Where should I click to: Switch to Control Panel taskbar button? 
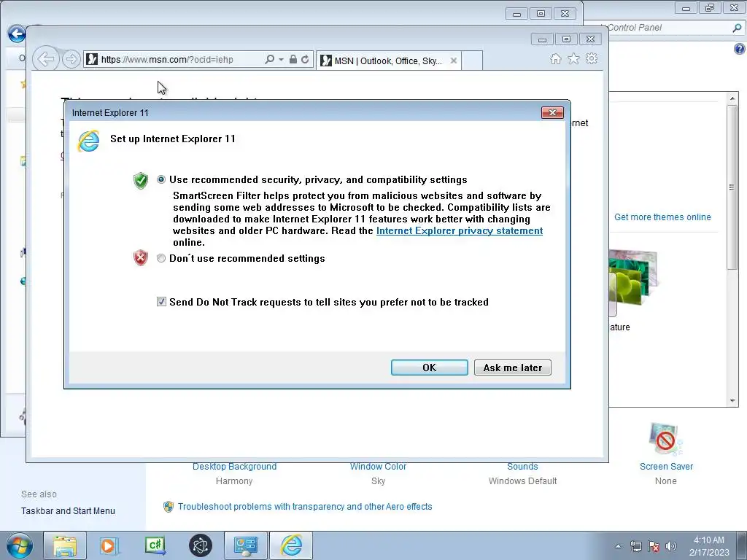tap(246, 545)
